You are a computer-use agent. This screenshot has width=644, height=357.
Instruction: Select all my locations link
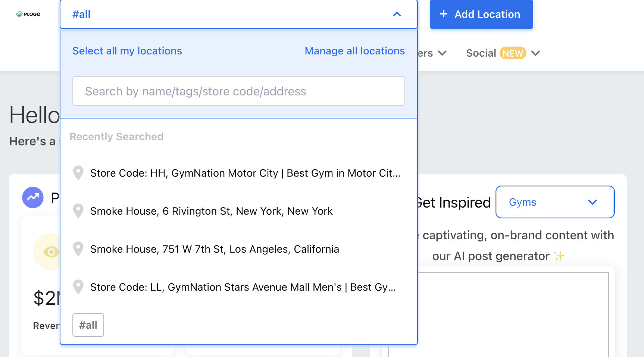(x=127, y=51)
